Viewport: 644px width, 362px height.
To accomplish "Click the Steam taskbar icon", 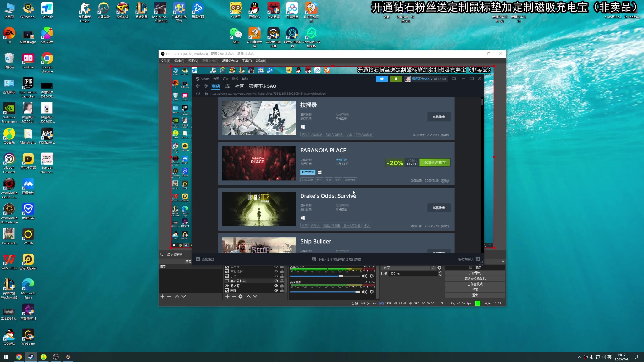I will 31,357.
